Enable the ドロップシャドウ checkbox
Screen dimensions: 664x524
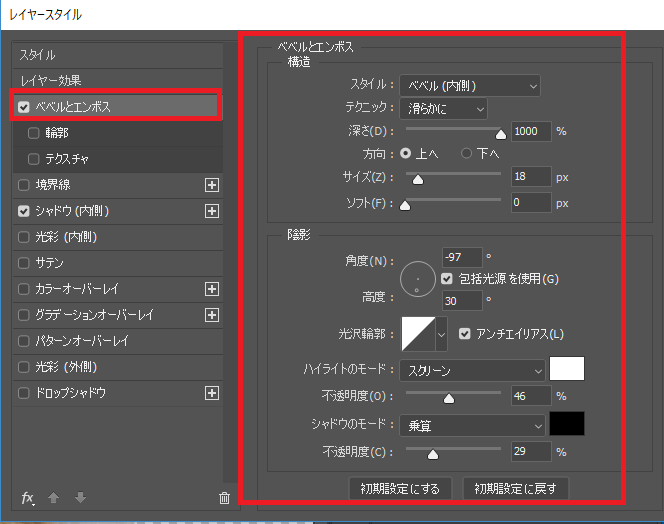point(24,393)
